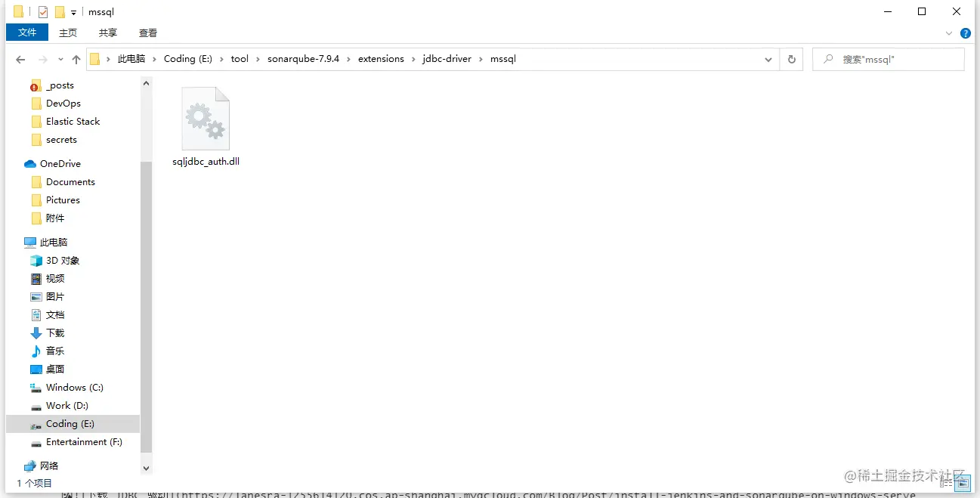Switch to the 查看 ribbon tab
Image resolution: width=980 pixels, height=498 pixels.
pyautogui.click(x=148, y=32)
